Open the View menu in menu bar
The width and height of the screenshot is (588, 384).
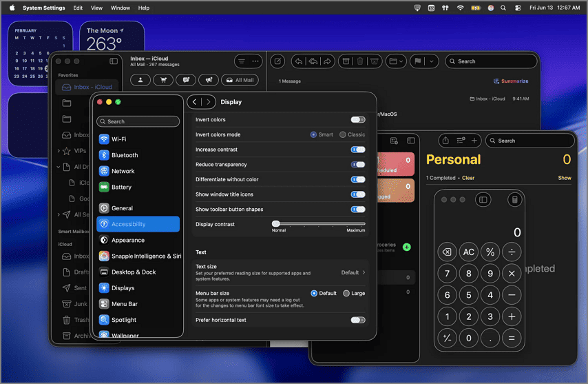pos(96,8)
